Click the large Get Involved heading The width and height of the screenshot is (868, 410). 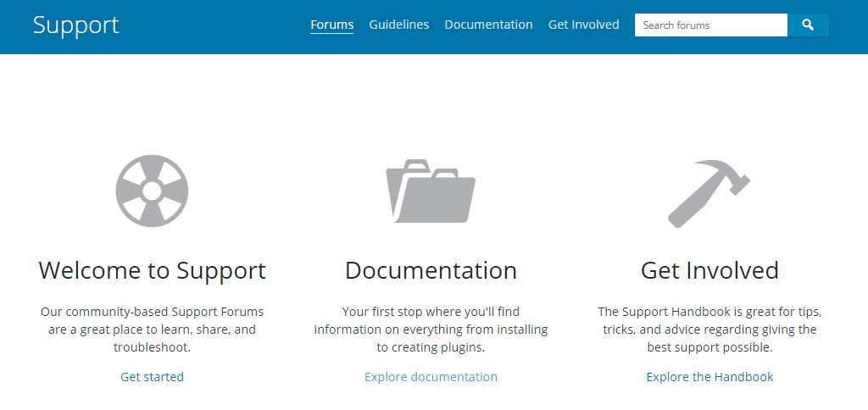click(709, 270)
